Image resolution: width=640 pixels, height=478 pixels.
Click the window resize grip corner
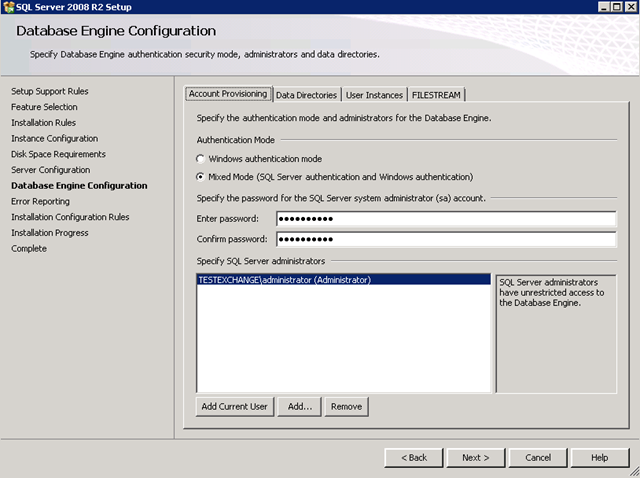coord(635,473)
